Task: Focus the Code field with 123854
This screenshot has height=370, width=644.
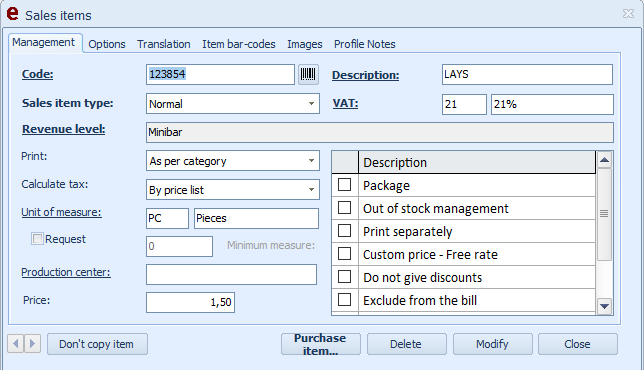Action: [220, 74]
